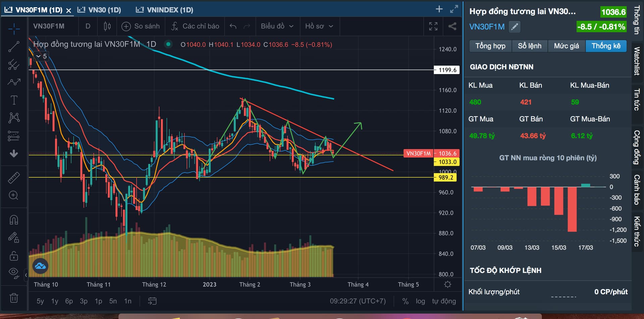Enter fullscreen mode for the chart

pyautogui.click(x=433, y=26)
